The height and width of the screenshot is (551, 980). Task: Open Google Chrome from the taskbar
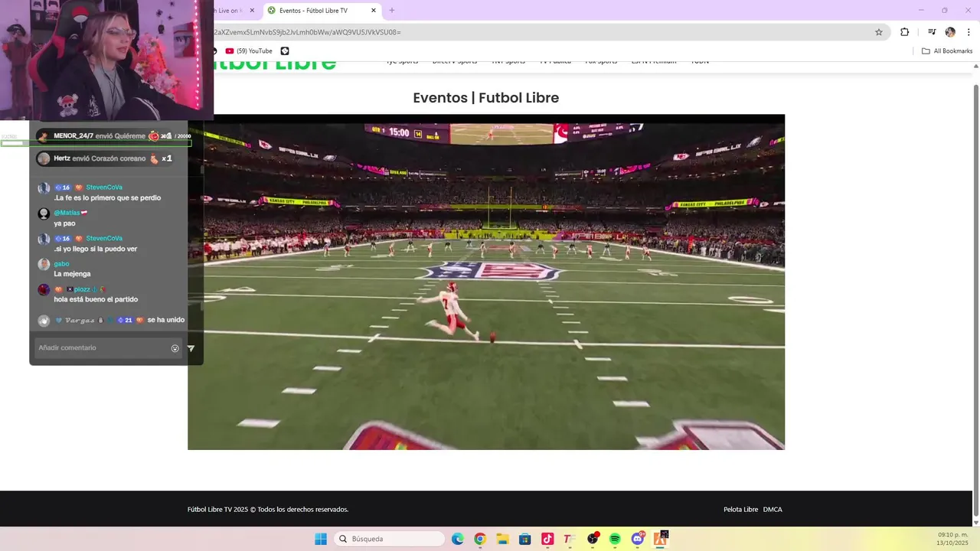(480, 539)
